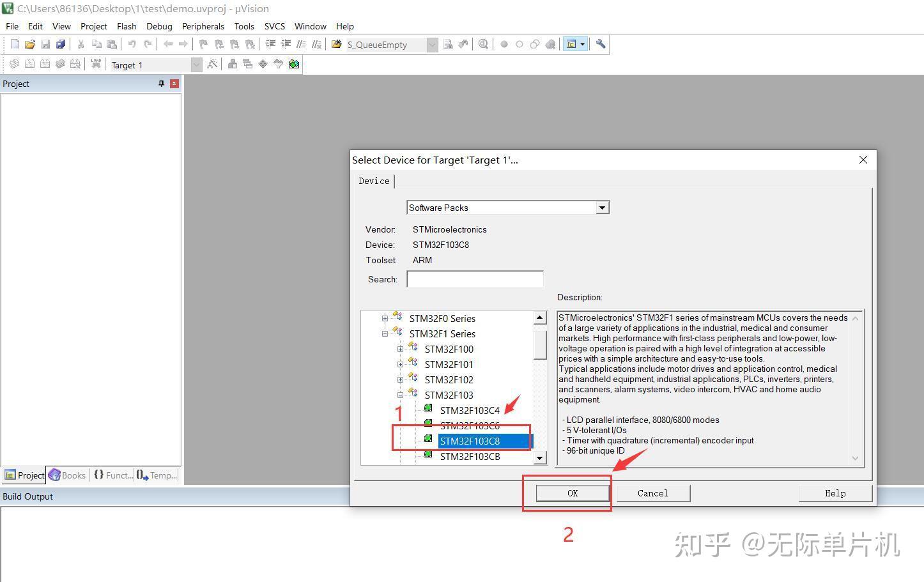Click the Manage Project Items icon
This screenshot has height=582, width=924.
(233, 64)
